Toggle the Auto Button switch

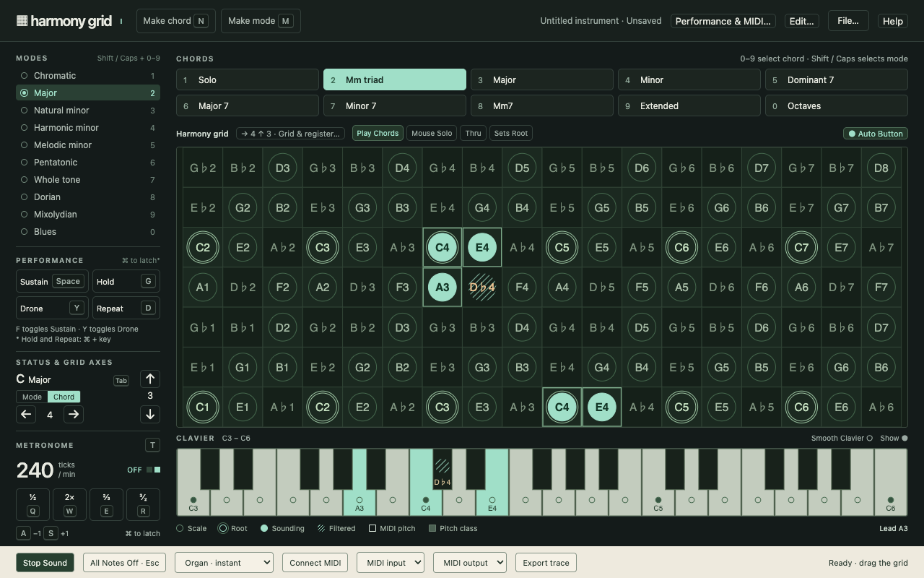875,134
